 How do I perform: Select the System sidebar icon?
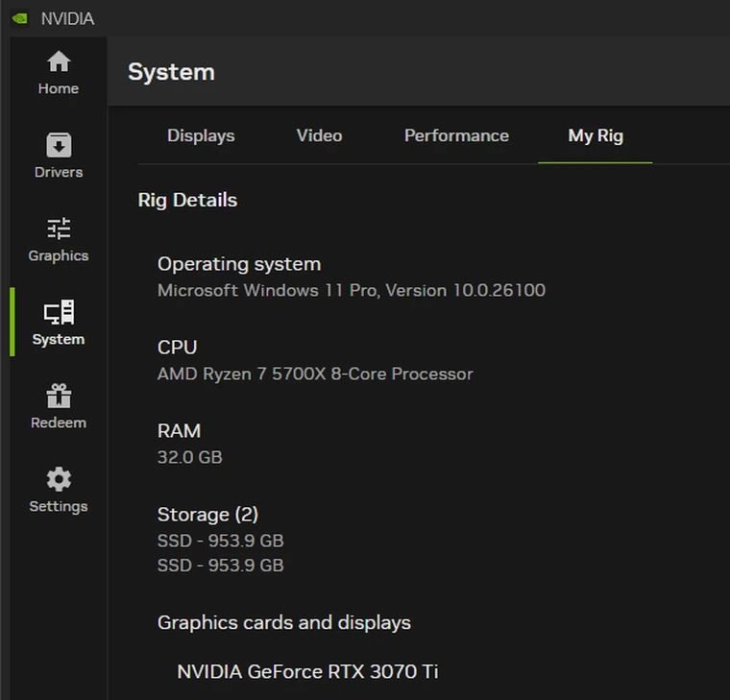pyautogui.click(x=59, y=323)
